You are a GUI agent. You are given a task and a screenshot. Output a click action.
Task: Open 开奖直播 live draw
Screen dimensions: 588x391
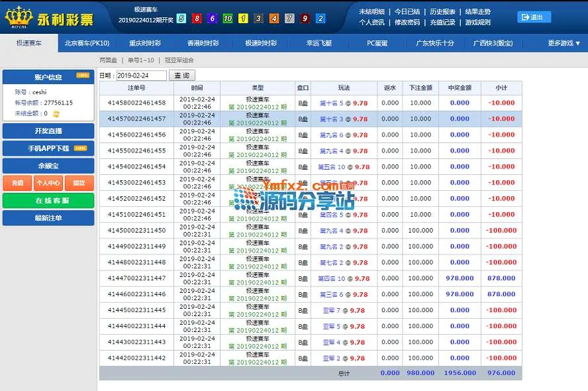[x=48, y=131]
